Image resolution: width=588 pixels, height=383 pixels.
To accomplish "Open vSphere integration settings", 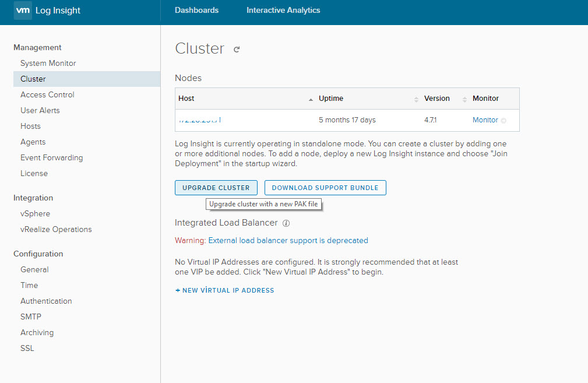I will (x=35, y=213).
